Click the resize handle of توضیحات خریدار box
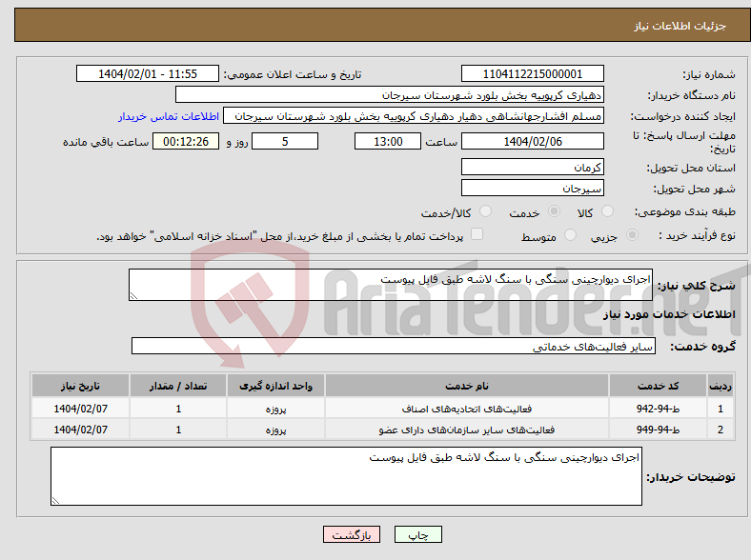 [55, 501]
